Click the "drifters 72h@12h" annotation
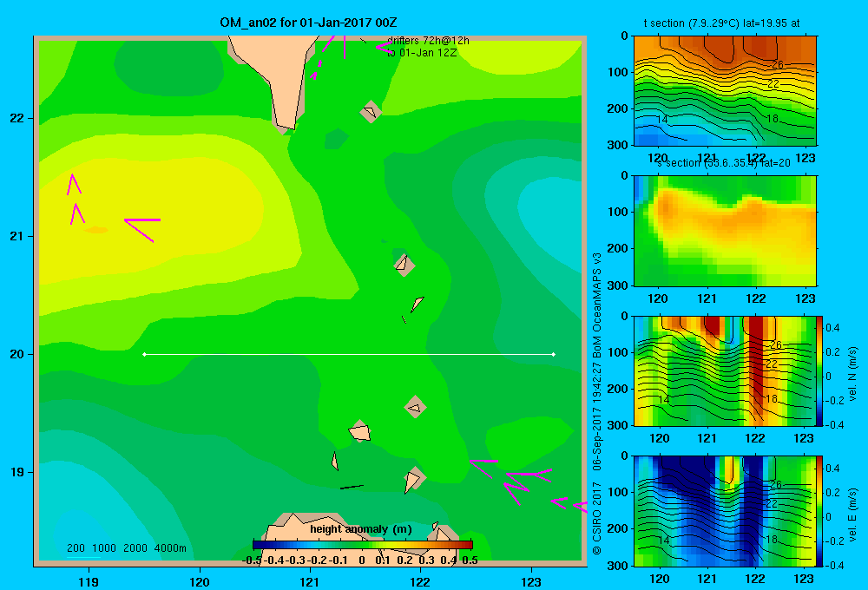This screenshot has height=590, width=868. [x=428, y=41]
